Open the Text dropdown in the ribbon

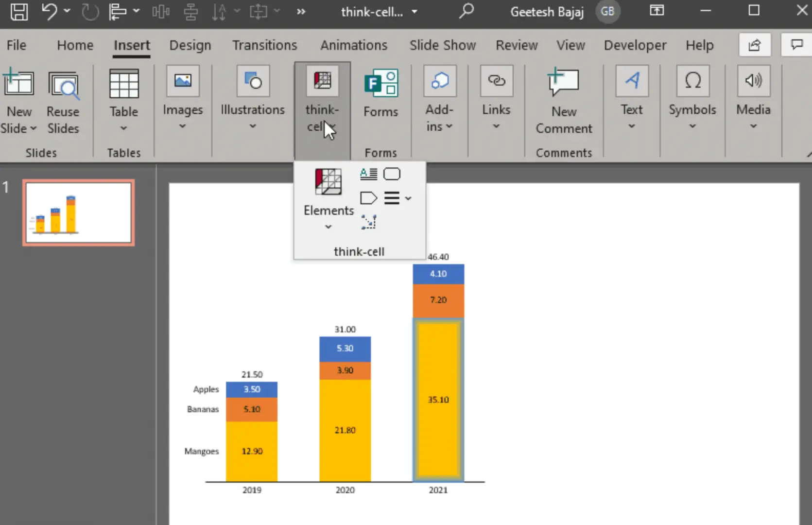(632, 126)
